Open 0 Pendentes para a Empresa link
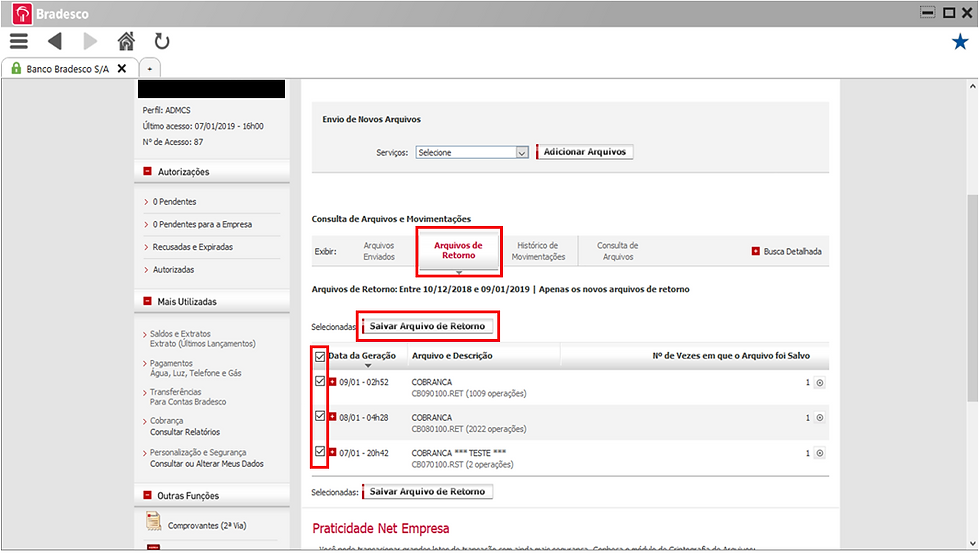980x553 pixels. click(202, 224)
